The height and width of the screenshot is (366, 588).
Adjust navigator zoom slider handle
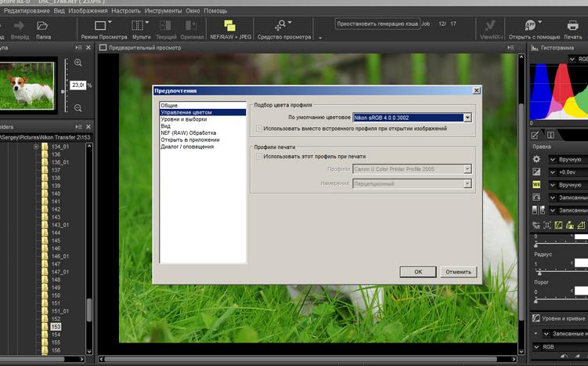click(63, 91)
